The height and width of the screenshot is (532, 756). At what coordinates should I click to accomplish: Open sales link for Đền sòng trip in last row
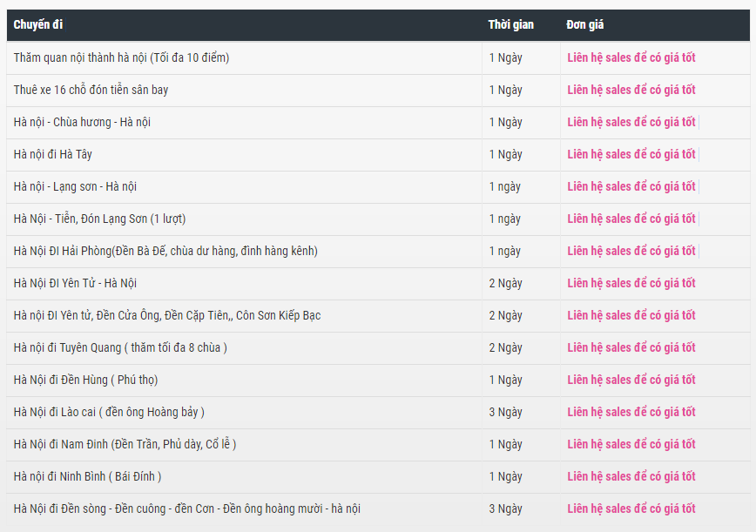[x=631, y=508]
